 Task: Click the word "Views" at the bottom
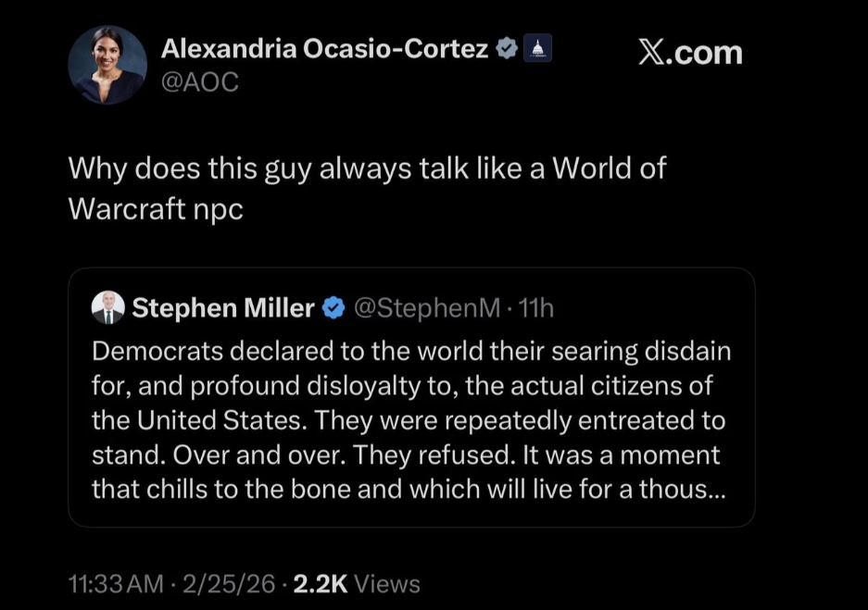pyautogui.click(x=387, y=584)
